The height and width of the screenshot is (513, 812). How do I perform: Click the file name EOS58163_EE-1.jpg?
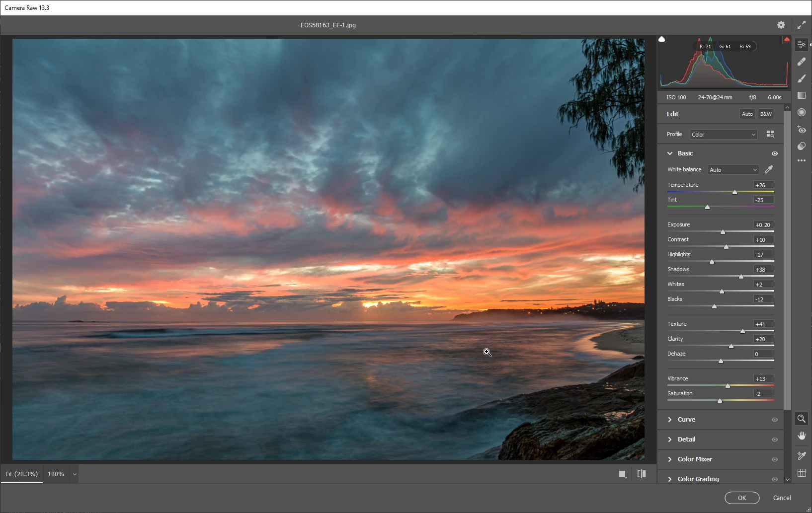point(328,25)
